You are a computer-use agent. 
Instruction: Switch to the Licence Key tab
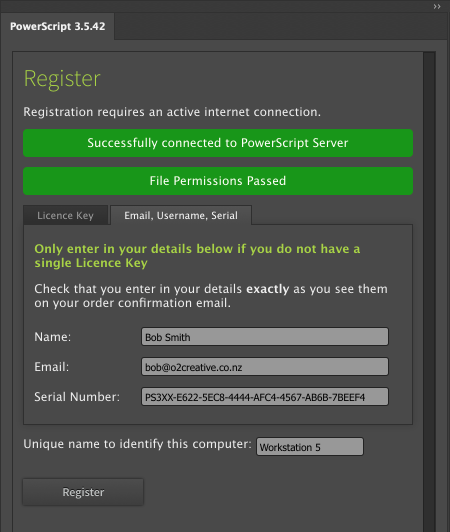click(65, 215)
